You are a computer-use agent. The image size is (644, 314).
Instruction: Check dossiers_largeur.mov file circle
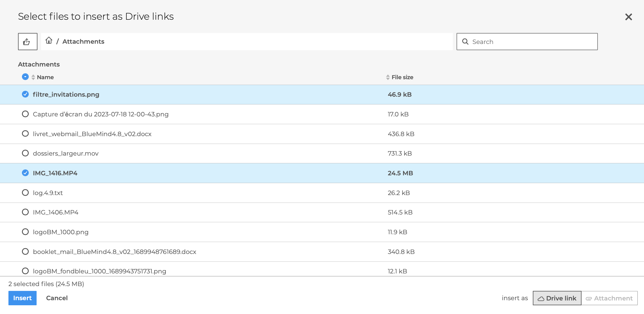pyautogui.click(x=25, y=153)
